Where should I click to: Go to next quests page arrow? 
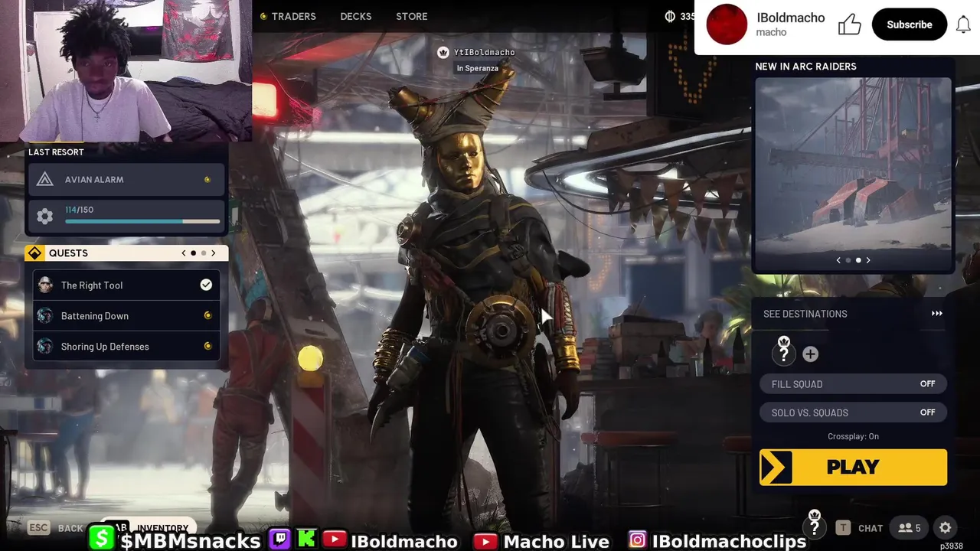point(213,253)
